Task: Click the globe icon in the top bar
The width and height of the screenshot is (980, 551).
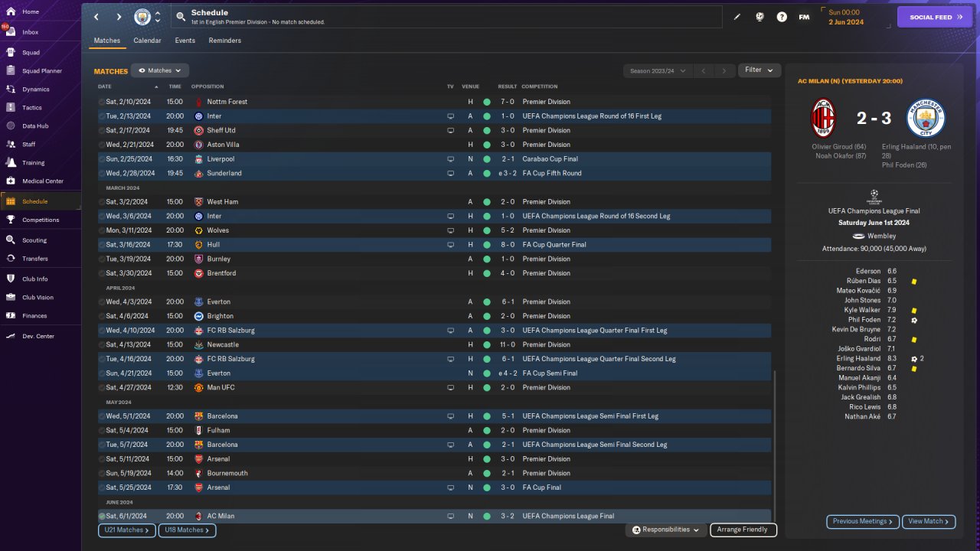Action: coord(759,17)
